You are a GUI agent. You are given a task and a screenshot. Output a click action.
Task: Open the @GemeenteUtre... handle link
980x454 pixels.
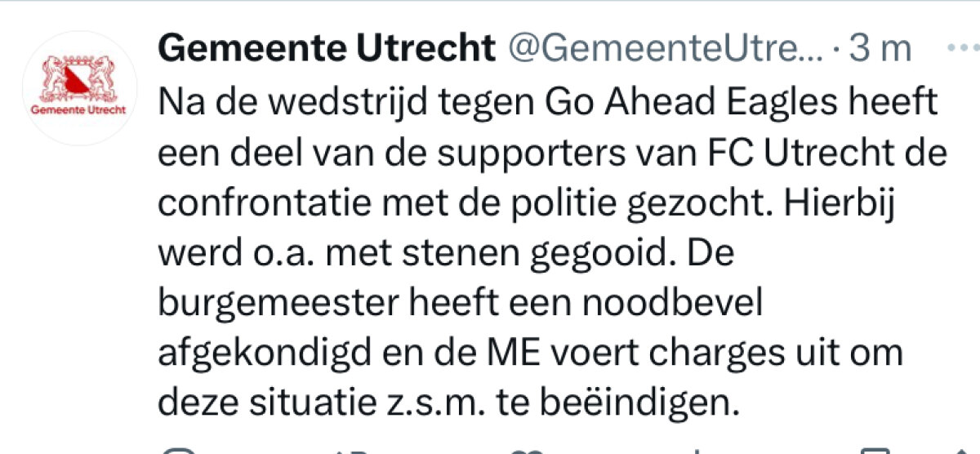pos(667,49)
